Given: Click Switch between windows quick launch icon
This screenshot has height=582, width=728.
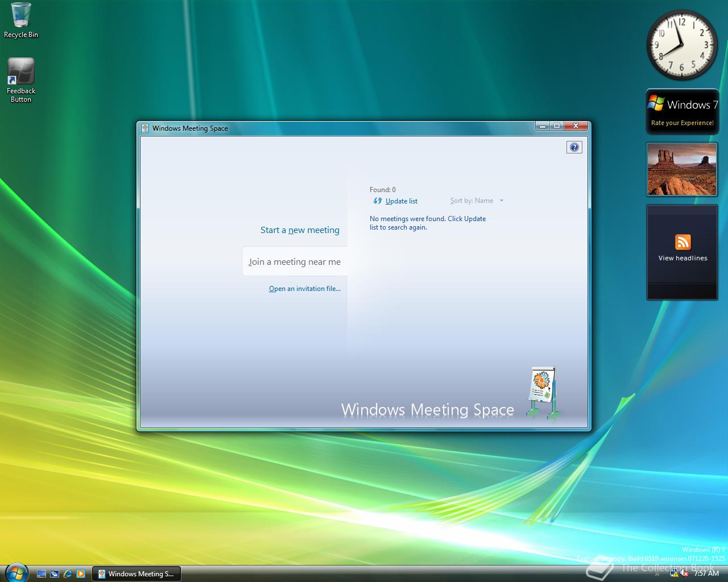Looking at the screenshot, I should pos(55,574).
